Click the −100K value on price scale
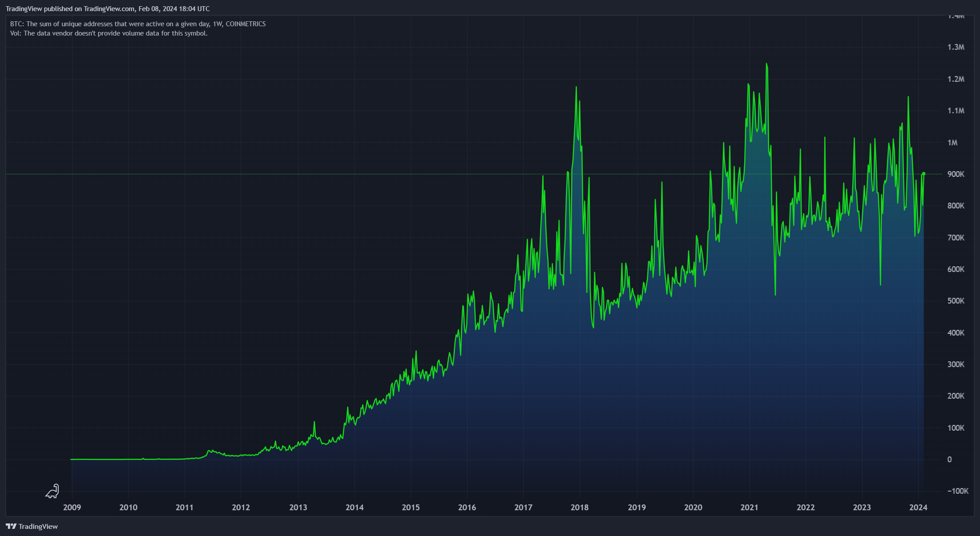The image size is (980, 536). click(958, 491)
